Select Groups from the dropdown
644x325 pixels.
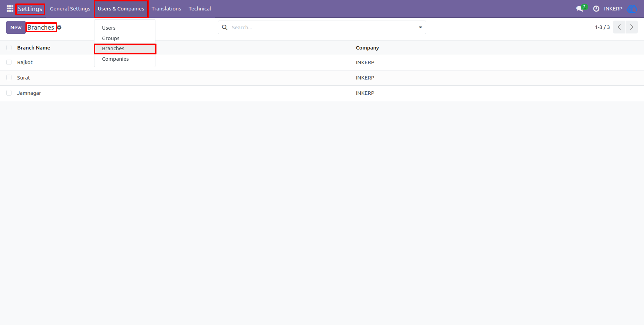(x=125, y=38)
